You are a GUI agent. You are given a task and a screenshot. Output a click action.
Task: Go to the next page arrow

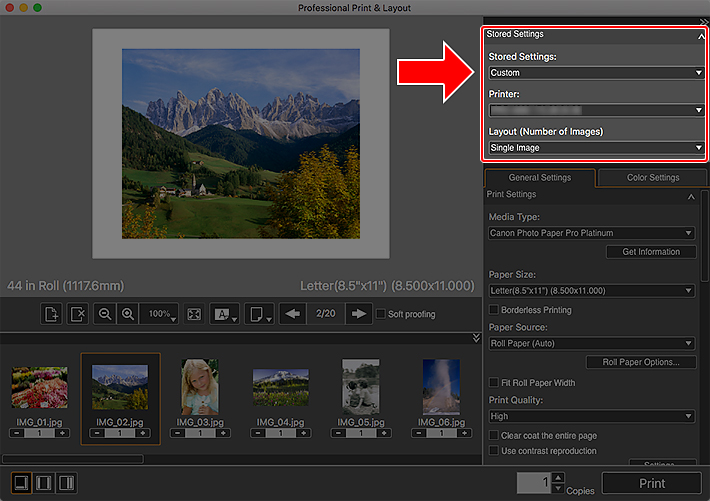[357, 314]
